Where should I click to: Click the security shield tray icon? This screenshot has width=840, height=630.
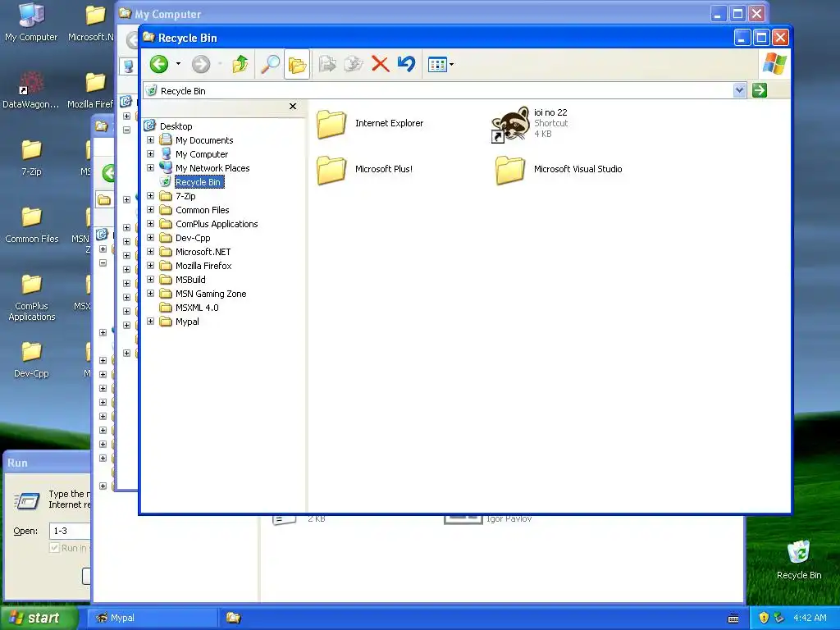pos(764,618)
